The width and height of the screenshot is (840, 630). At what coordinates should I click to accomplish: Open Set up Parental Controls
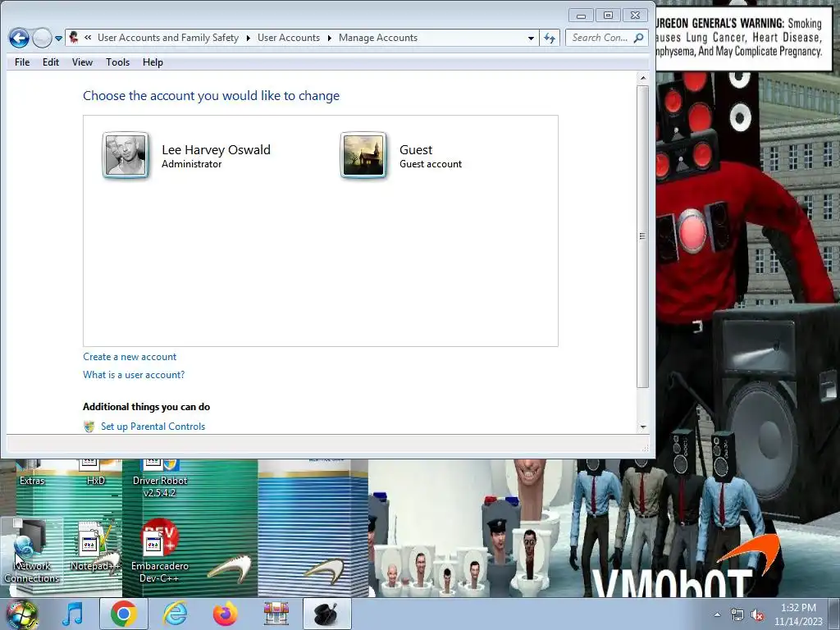tap(153, 427)
